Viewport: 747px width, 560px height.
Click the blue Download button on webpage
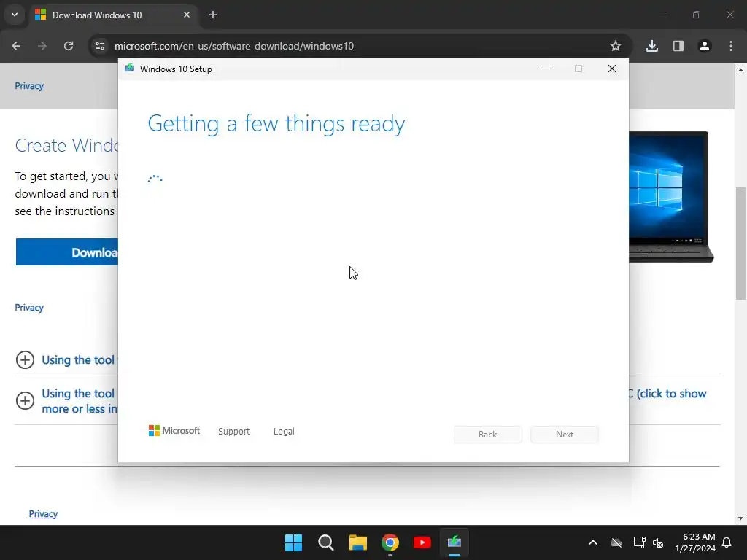66,252
